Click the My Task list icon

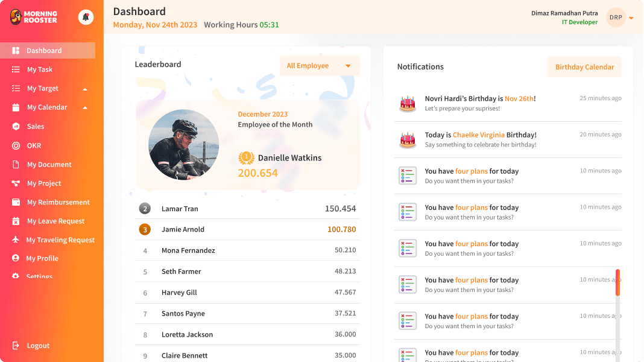click(x=16, y=69)
